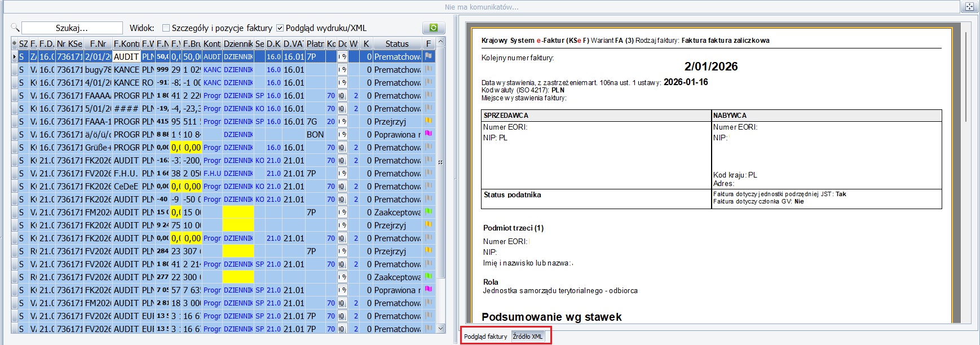Select the row with bugy78 invoice number

click(x=224, y=69)
